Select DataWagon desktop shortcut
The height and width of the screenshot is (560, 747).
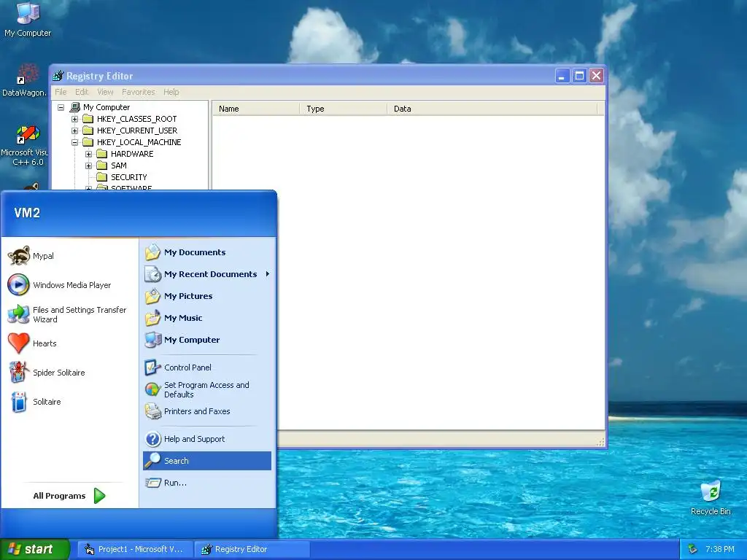click(25, 80)
